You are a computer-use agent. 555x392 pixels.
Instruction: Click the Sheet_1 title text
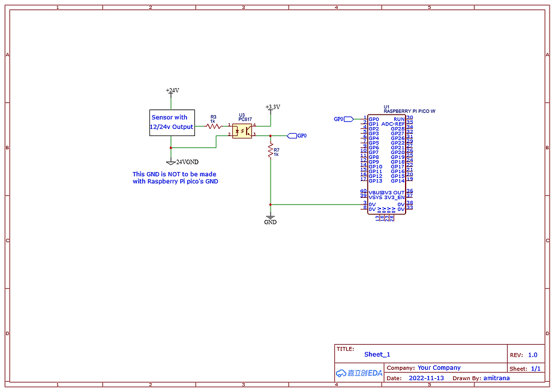[x=377, y=354]
